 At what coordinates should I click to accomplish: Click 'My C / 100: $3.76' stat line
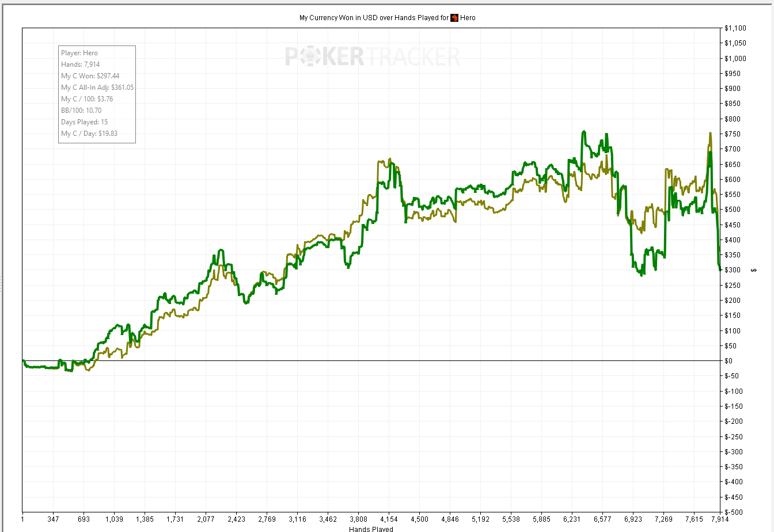pyautogui.click(x=87, y=99)
